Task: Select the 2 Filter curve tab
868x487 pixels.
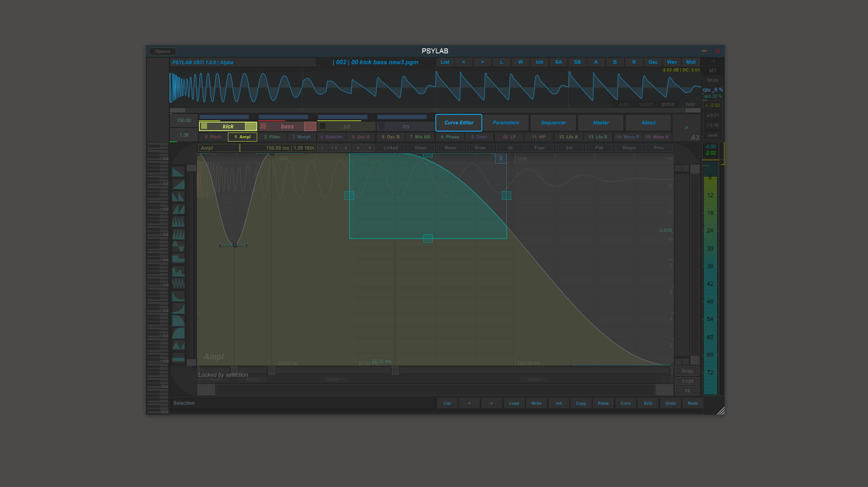Action: [x=272, y=137]
